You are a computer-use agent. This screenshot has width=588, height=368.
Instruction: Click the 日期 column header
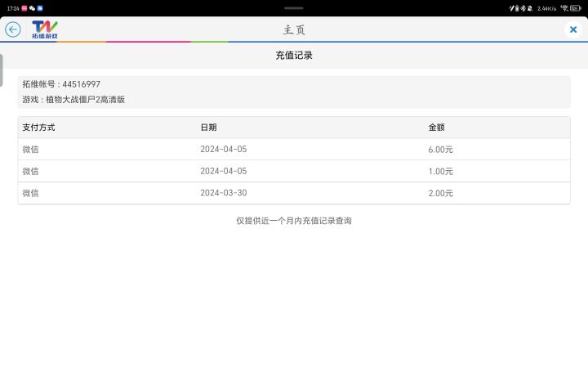[x=208, y=128]
